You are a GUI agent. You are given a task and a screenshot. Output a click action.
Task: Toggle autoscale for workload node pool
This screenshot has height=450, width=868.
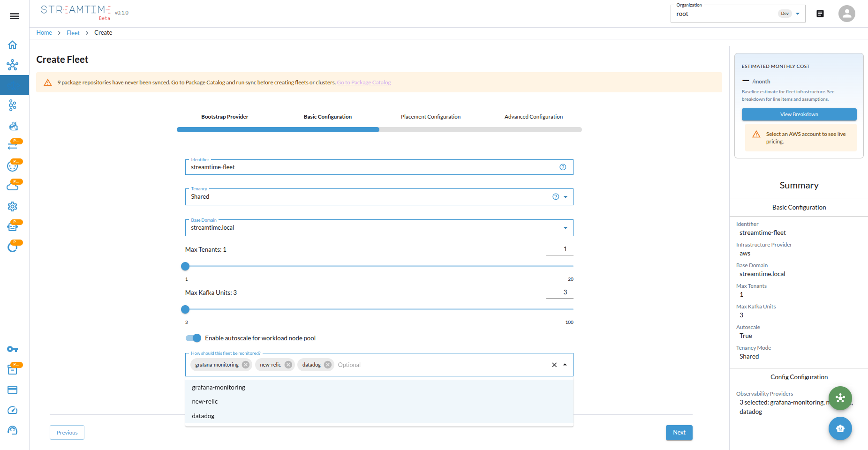pyautogui.click(x=193, y=338)
